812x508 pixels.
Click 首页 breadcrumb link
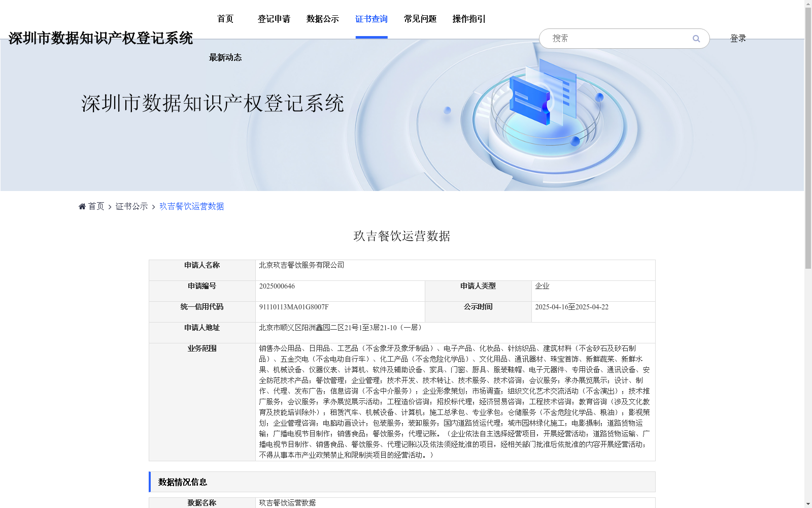(x=96, y=206)
